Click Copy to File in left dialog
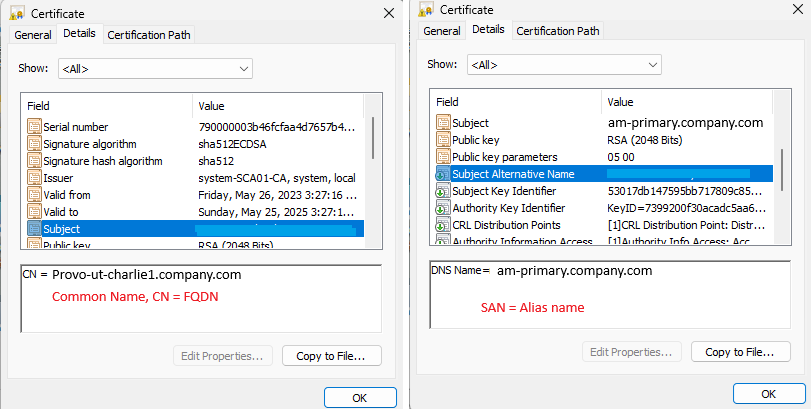811x409 pixels. coord(331,355)
